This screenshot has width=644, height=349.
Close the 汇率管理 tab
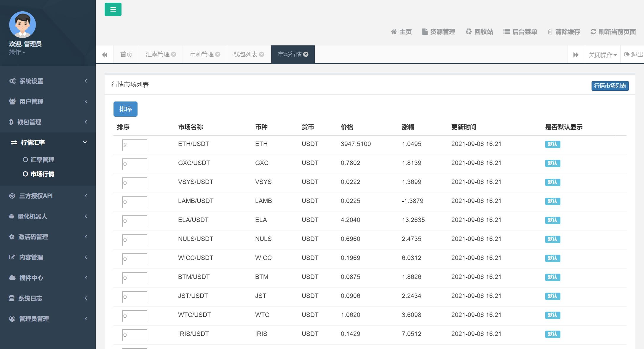point(174,54)
